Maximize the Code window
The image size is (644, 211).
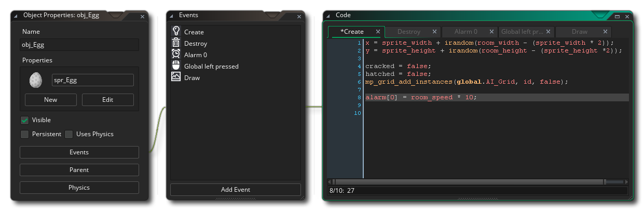pyautogui.click(x=618, y=17)
